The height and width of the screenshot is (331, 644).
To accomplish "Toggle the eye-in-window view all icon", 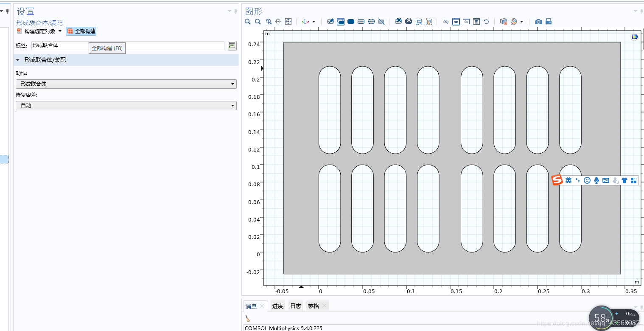I will tap(476, 22).
